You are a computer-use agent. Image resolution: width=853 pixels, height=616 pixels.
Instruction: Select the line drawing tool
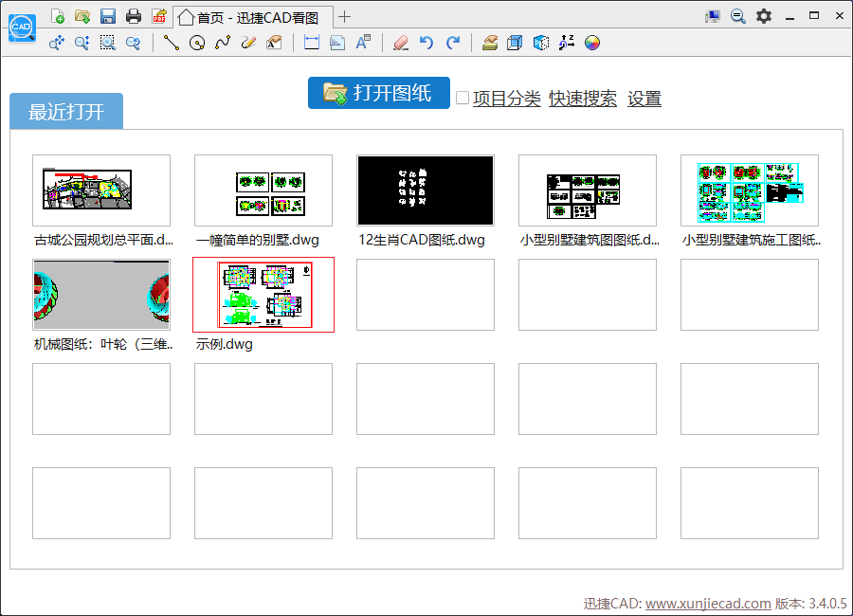172,43
